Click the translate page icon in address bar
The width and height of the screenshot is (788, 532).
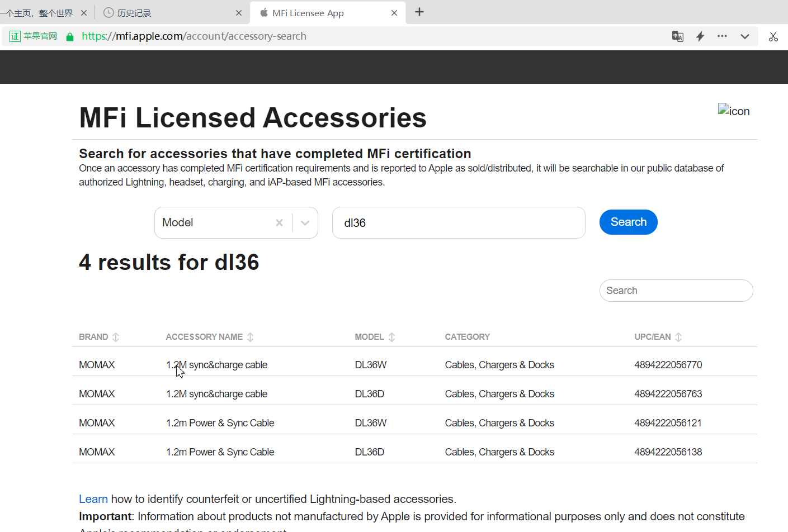677,36
